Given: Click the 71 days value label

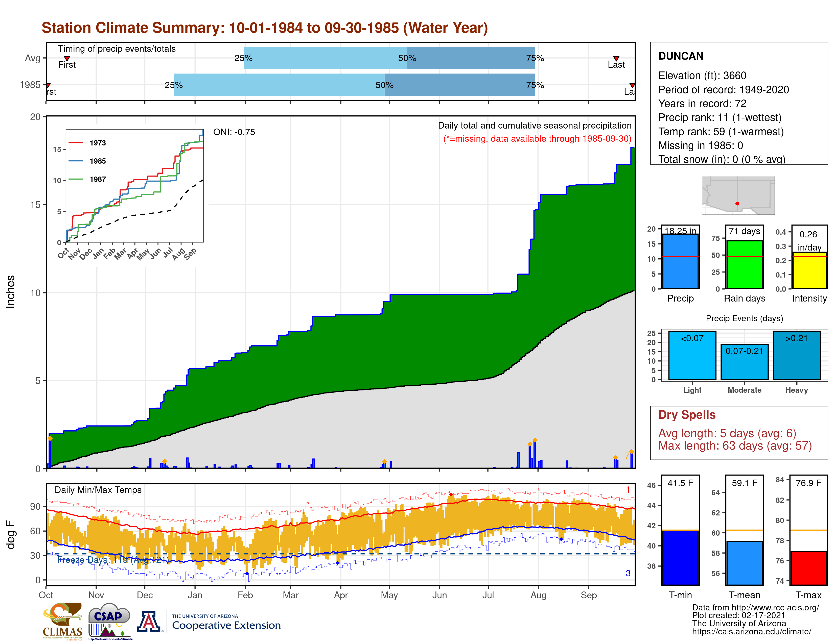Looking at the screenshot, I should [x=744, y=231].
